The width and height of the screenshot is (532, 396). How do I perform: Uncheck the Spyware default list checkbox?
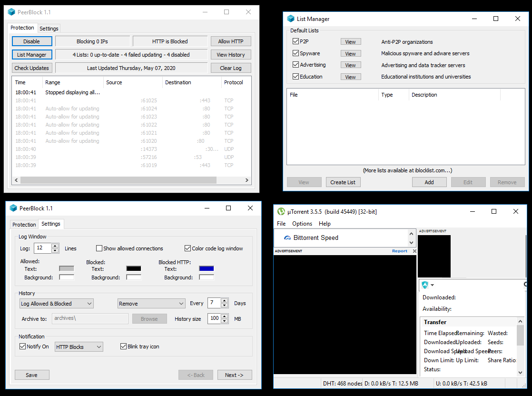pos(296,53)
